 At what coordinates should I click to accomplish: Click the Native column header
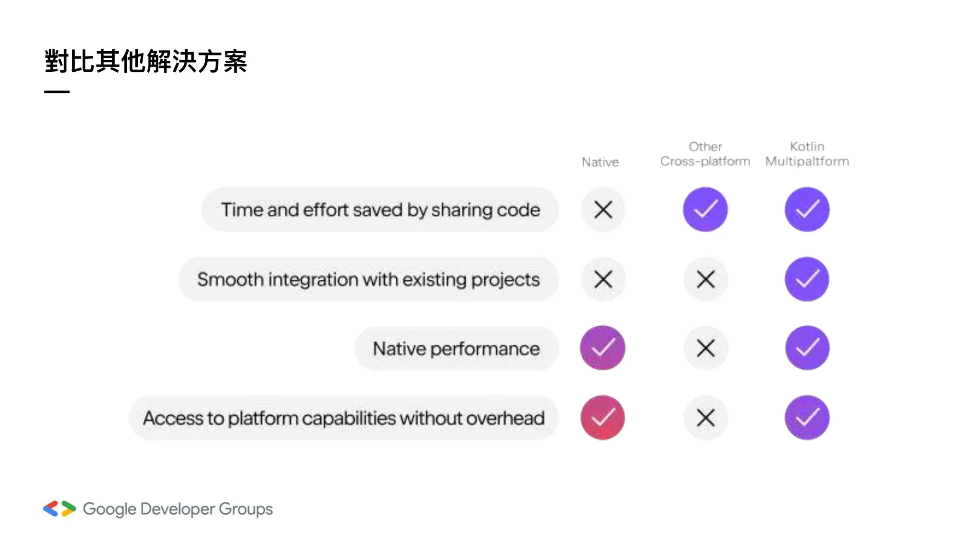(600, 162)
